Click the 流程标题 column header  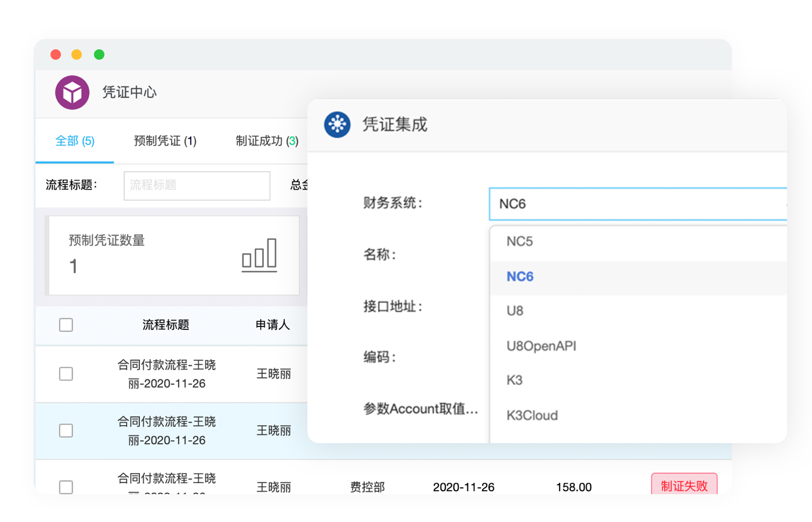[x=166, y=325]
